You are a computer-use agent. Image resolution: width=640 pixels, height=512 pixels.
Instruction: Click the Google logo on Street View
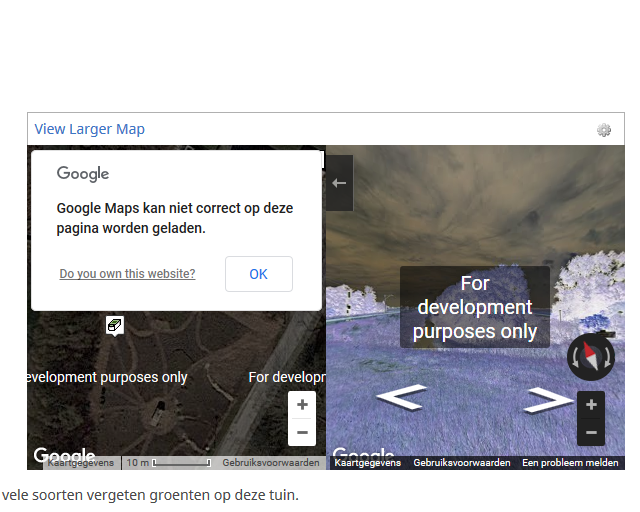[x=355, y=454]
